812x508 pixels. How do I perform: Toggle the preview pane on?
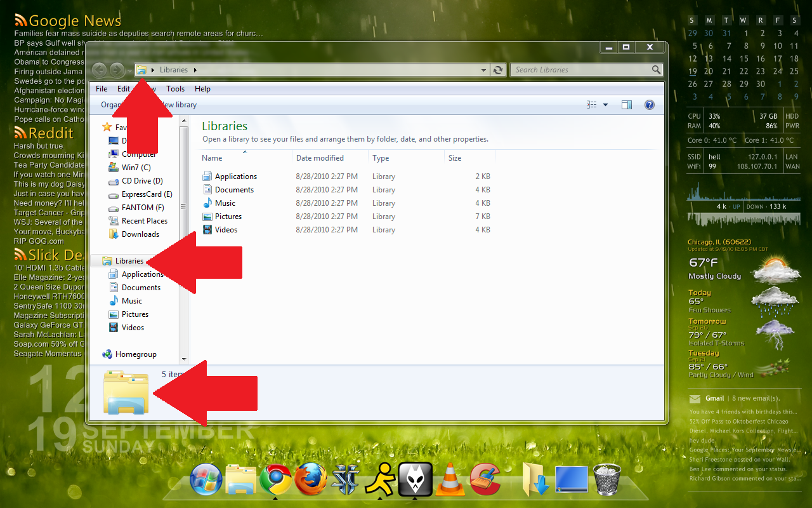pyautogui.click(x=626, y=105)
